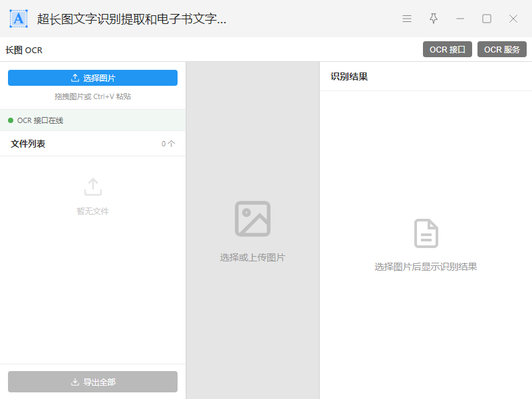Click the document icon in results panel
The image size is (532, 399).
(426, 233)
